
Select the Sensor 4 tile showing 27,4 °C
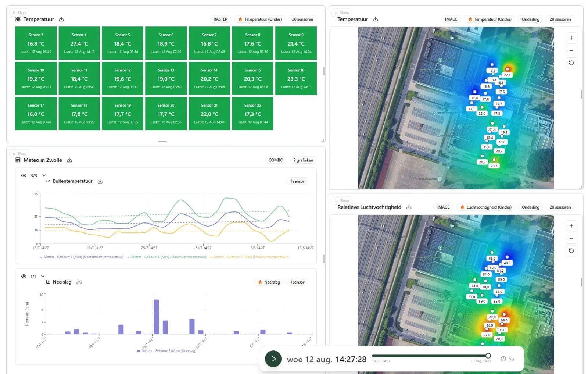pyautogui.click(x=79, y=43)
